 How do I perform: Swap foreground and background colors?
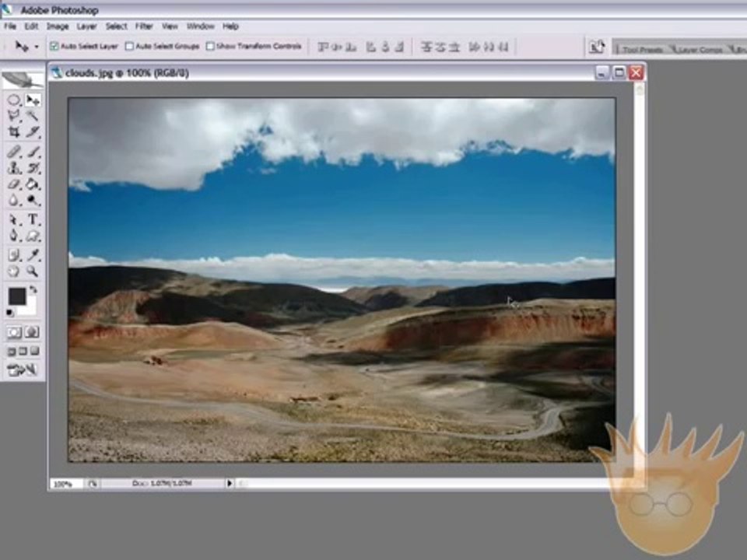pos(33,289)
